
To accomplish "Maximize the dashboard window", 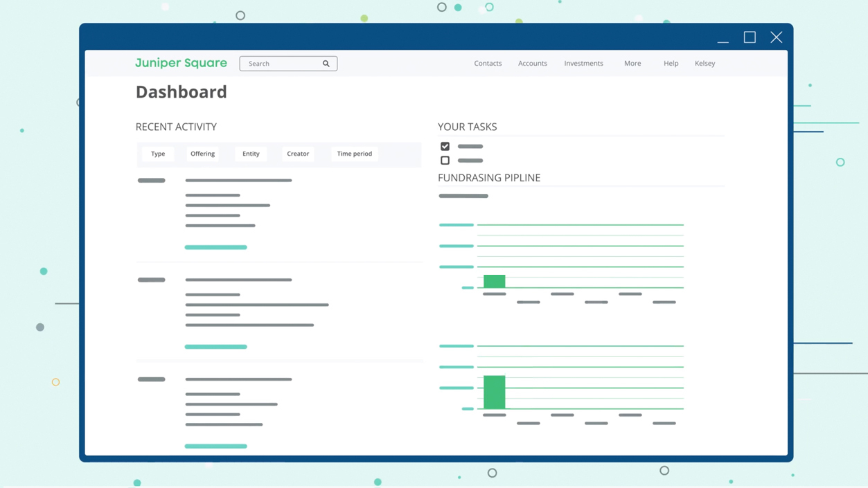I will [750, 37].
